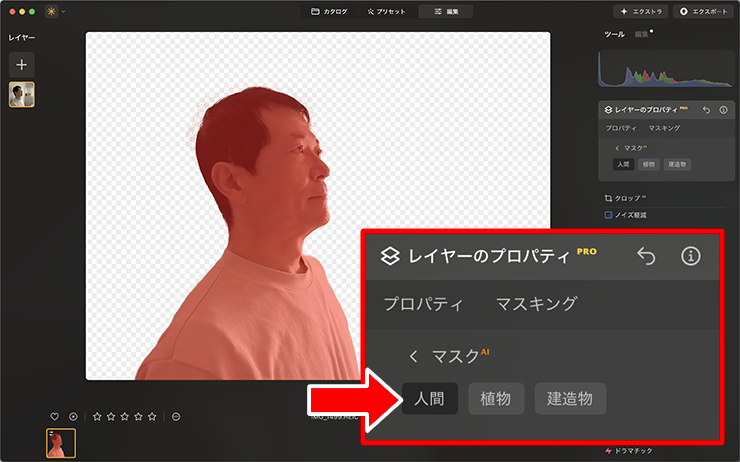Click the エクスポート button

pos(704,11)
